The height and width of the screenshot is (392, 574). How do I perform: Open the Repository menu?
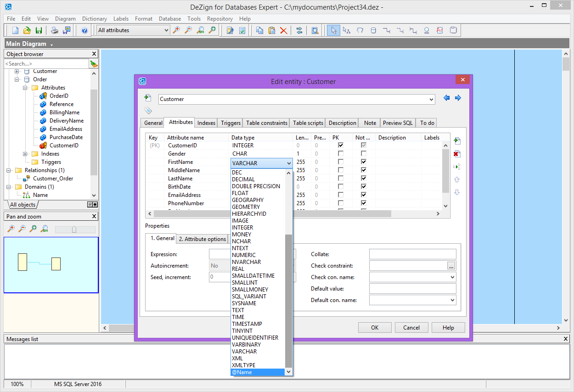(220, 19)
